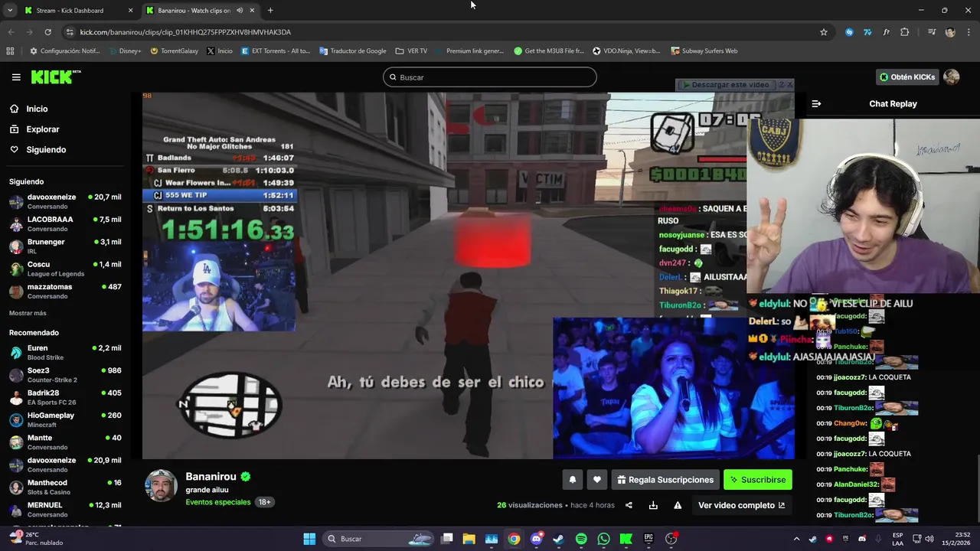Screen dimensions: 980x551
Task: Open WhatsApp from the taskbar
Action: 603,539
